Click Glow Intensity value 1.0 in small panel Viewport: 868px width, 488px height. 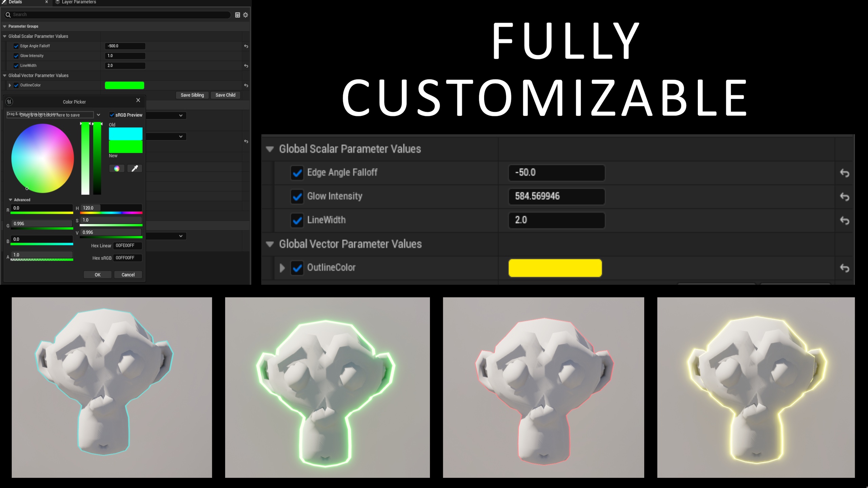125,56
